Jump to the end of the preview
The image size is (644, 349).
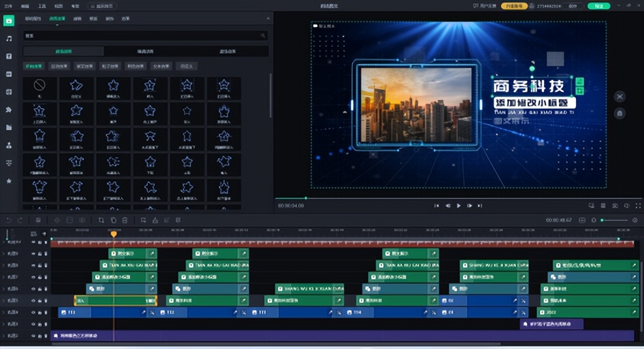coord(480,205)
